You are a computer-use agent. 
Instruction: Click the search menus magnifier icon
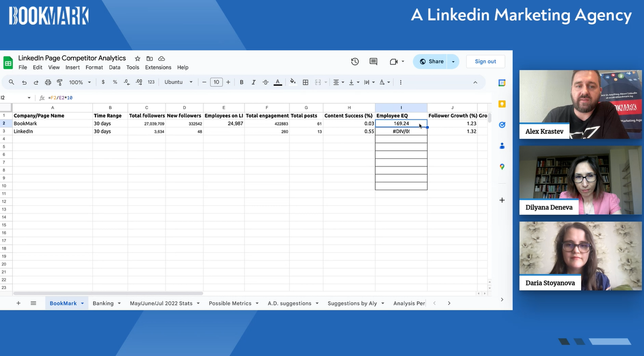[12, 82]
